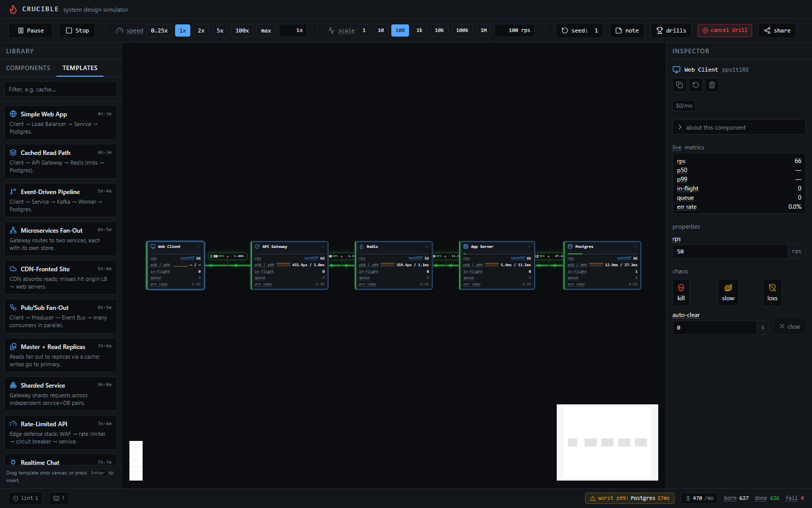Click the rps property field
812x508 pixels.
click(730, 251)
